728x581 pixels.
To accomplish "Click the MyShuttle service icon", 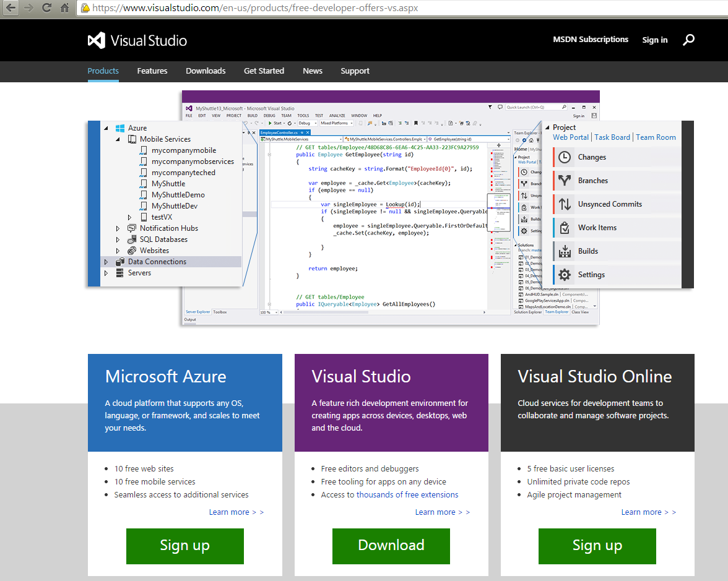I will tap(144, 184).
